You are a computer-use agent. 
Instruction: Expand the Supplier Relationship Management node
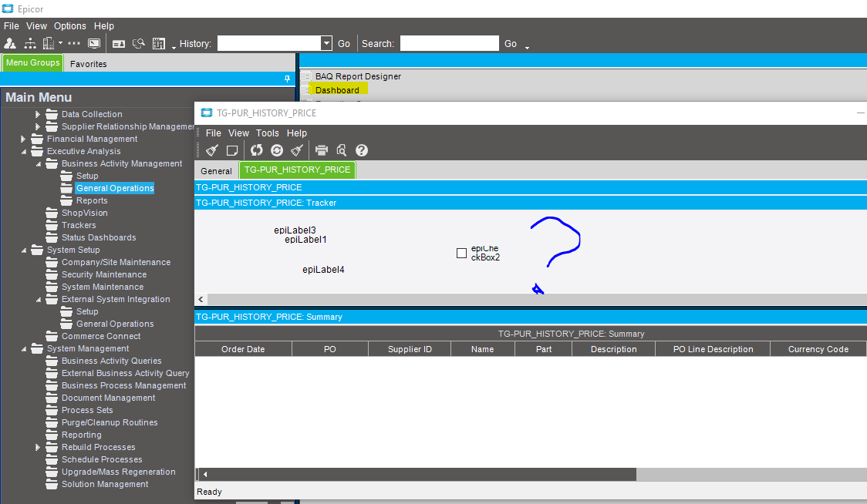point(38,126)
